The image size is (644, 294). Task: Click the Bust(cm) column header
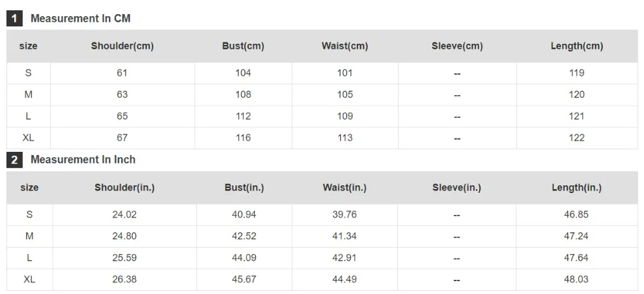click(243, 46)
